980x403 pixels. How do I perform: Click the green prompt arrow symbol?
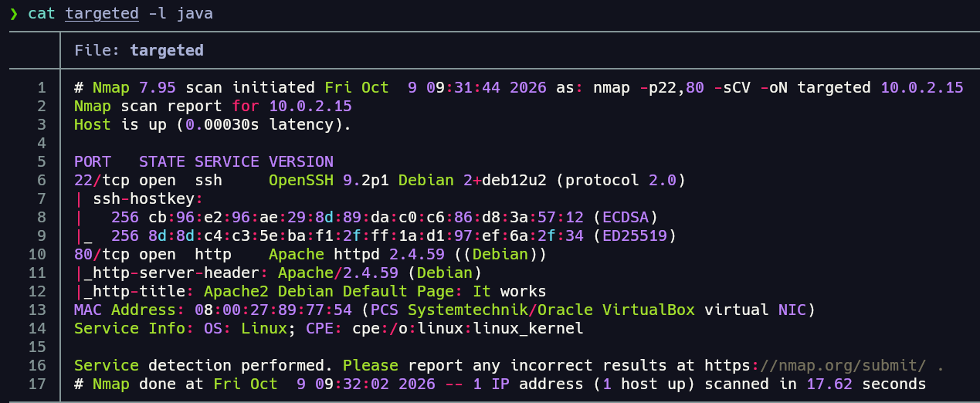[x=13, y=13]
